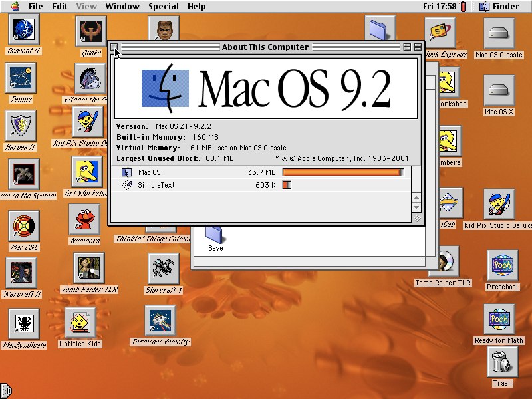Launch the Quake alias icon
The height and width of the screenshot is (399, 532).
(x=91, y=31)
